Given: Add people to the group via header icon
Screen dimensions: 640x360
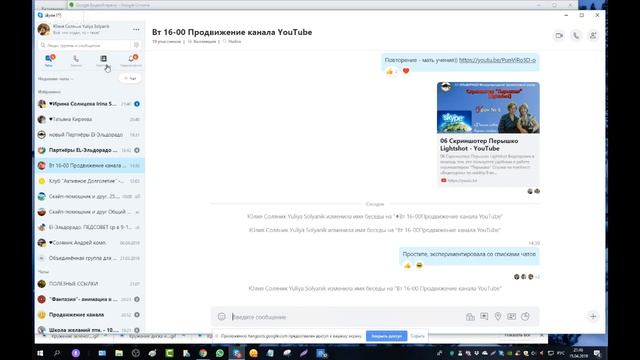Looking at the screenshot, I should click(593, 36).
